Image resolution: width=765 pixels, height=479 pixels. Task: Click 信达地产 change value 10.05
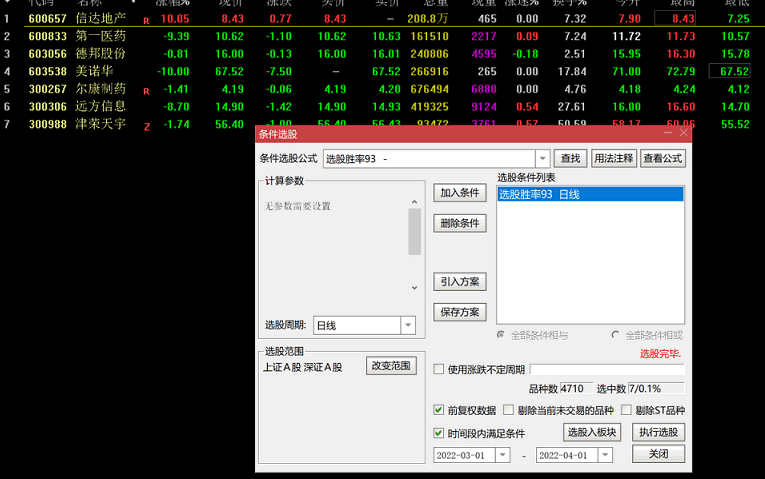point(175,19)
